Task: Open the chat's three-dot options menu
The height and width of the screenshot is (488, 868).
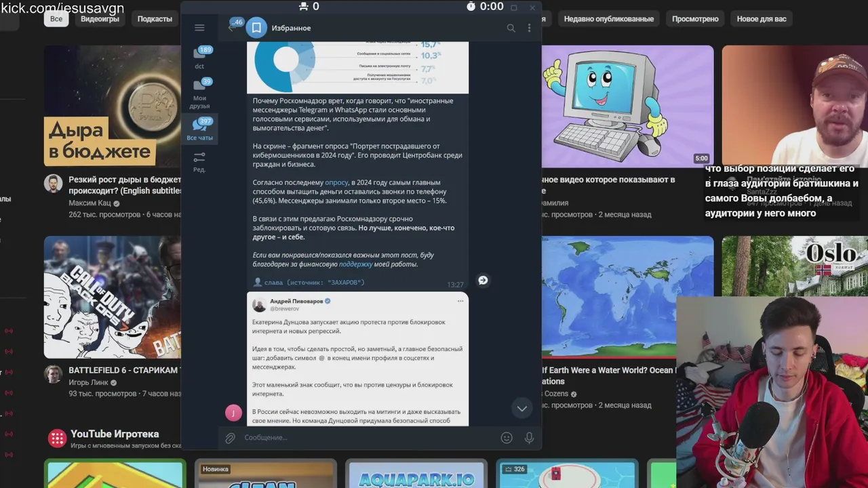Action: 529,28
